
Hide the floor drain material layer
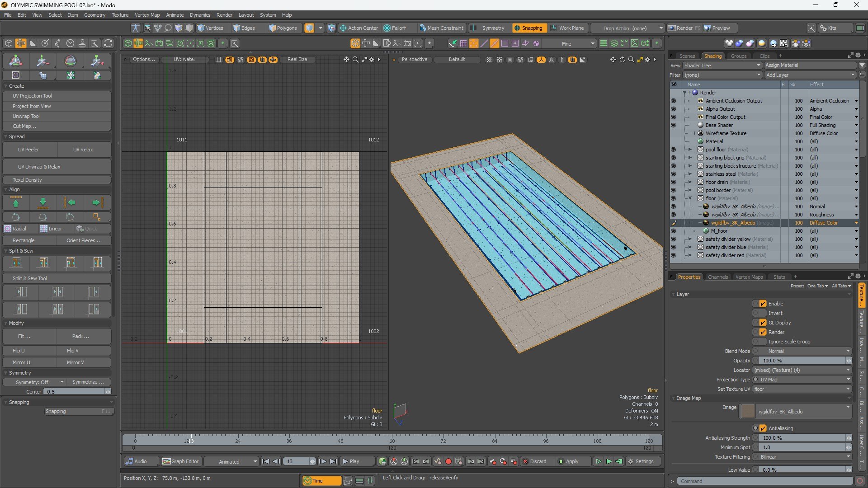674,182
